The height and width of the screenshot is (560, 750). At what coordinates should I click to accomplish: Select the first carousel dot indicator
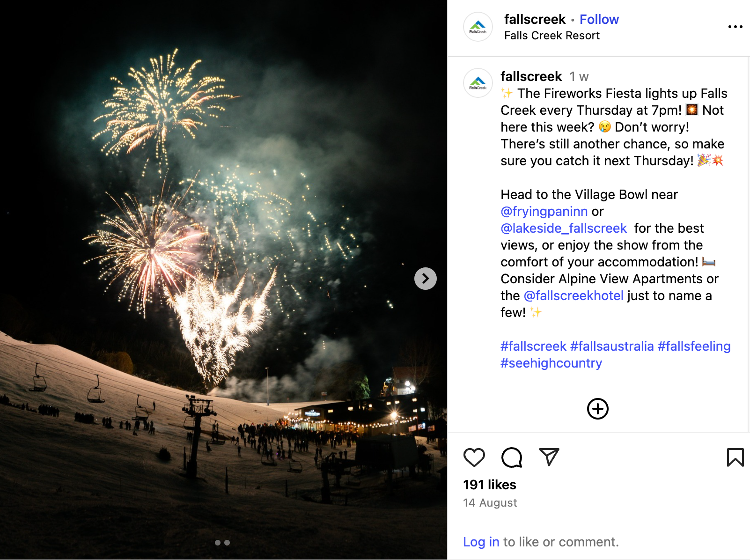(218, 543)
